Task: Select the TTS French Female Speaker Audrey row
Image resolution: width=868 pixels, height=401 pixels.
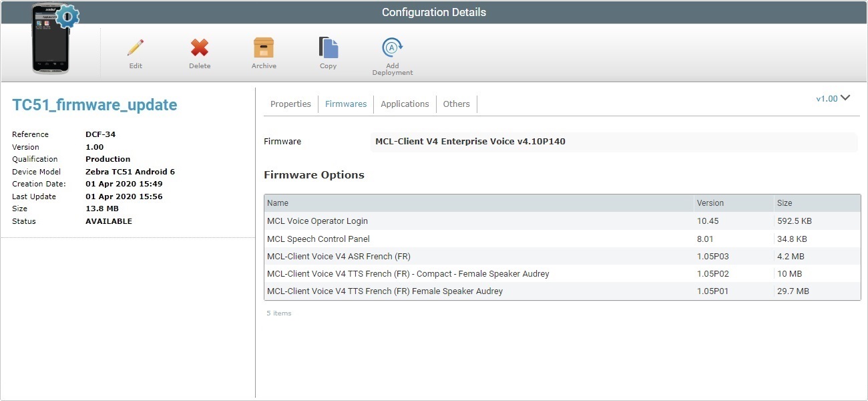Action: coord(467,291)
